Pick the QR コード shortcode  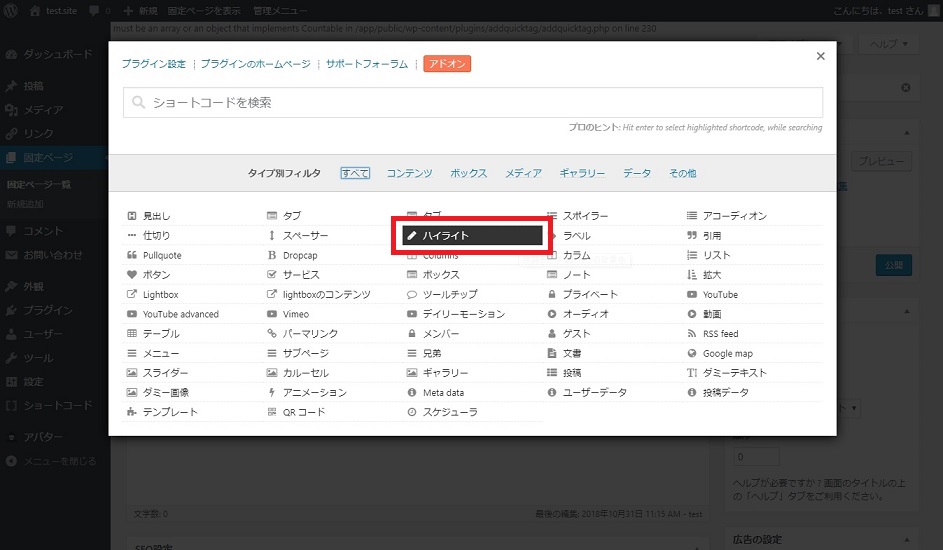[x=303, y=412]
